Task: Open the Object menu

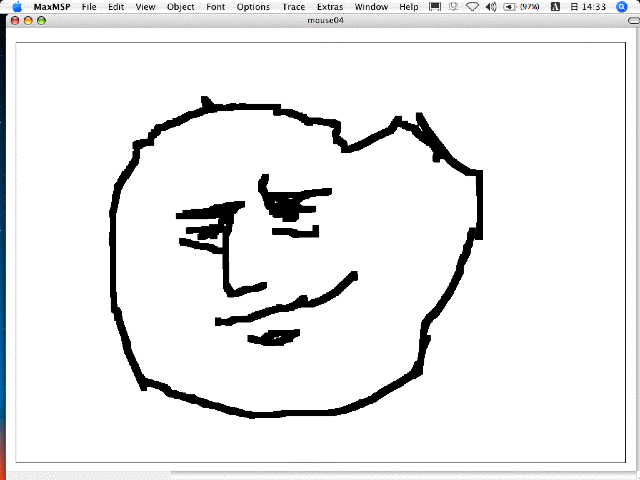Action: (x=180, y=7)
